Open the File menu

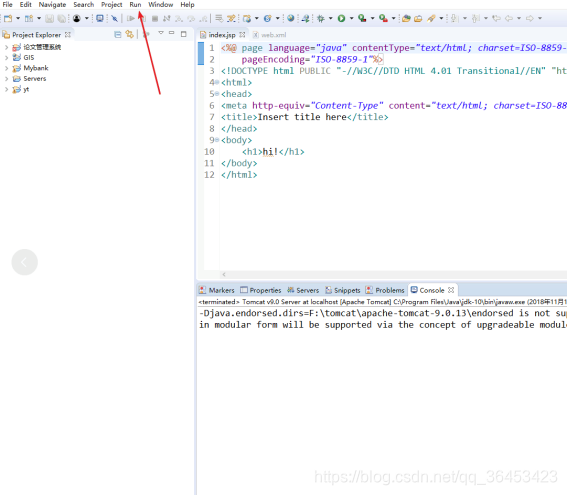(8, 5)
